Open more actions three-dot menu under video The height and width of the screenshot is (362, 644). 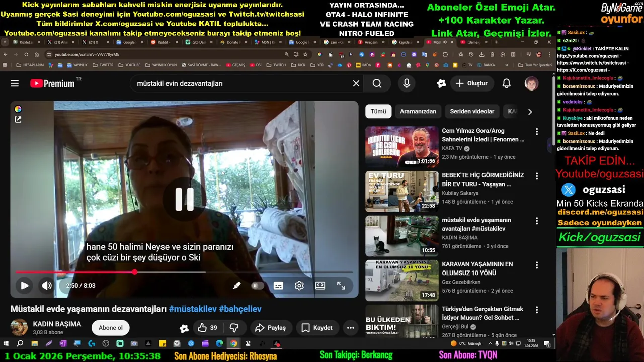coord(351,328)
